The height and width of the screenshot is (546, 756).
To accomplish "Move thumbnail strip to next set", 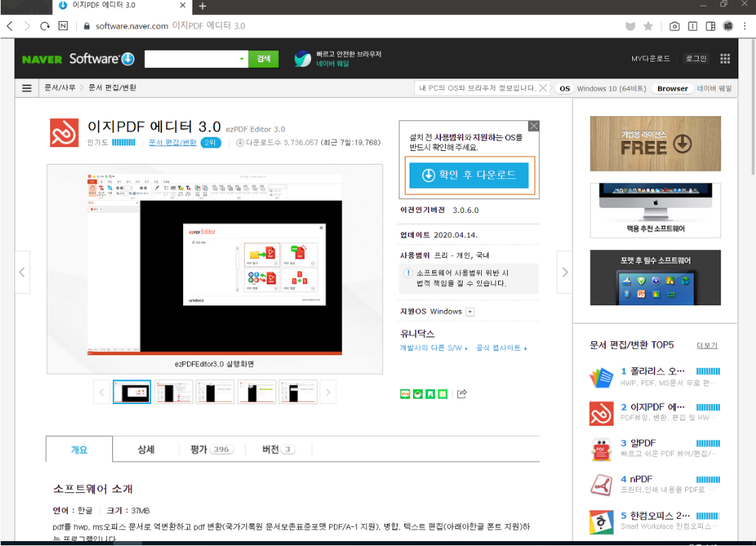I will click(328, 392).
